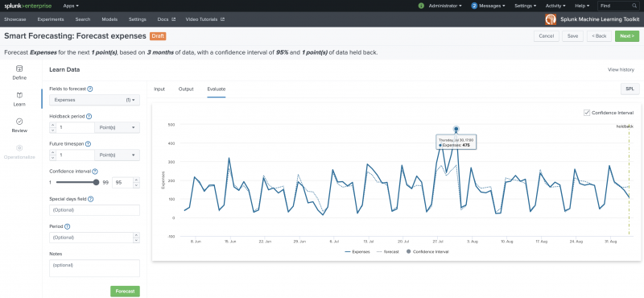
Task: Decrease the Future timespan stepper
Action: [52, 158]
